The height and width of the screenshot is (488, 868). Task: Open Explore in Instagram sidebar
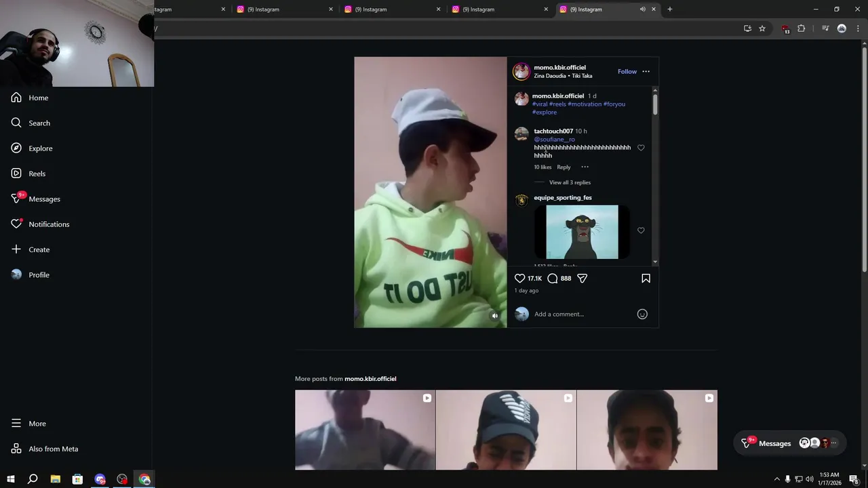tap(32, 148)
